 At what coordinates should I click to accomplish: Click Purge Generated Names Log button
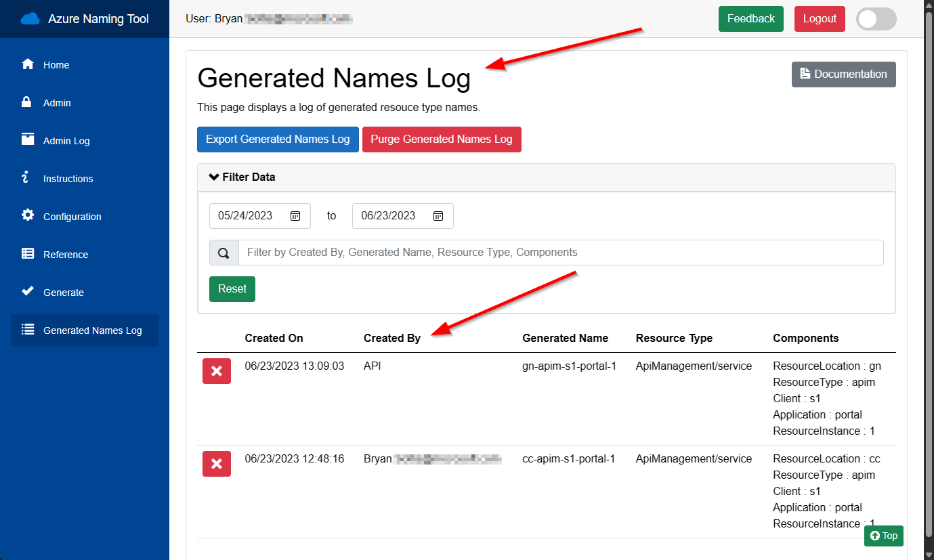442,139
